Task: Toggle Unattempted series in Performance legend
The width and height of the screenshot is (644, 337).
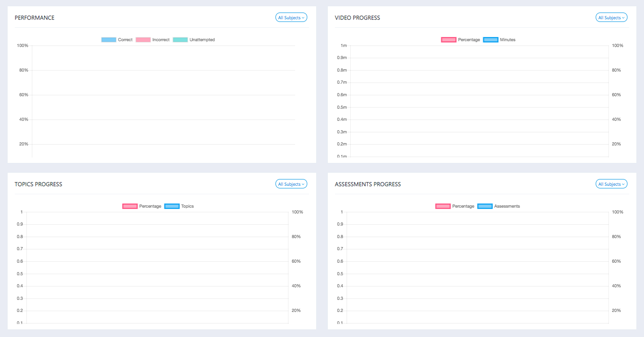Action: coord(194,40)
